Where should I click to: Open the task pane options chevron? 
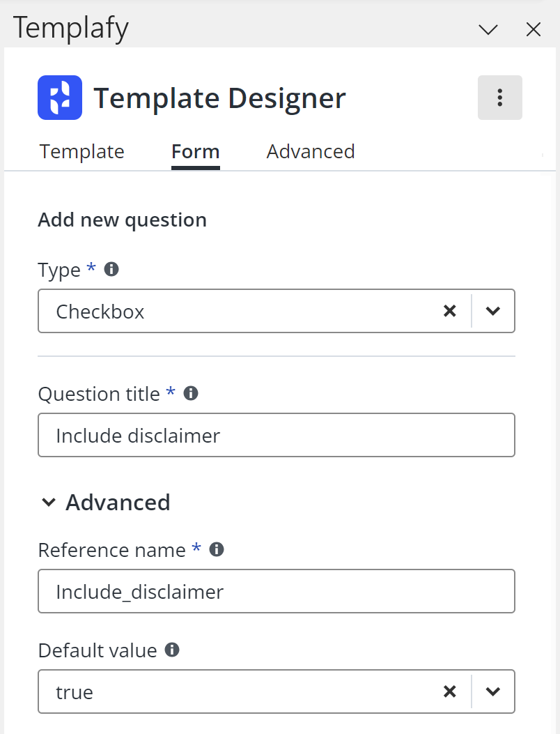click(x=488, y=29)
